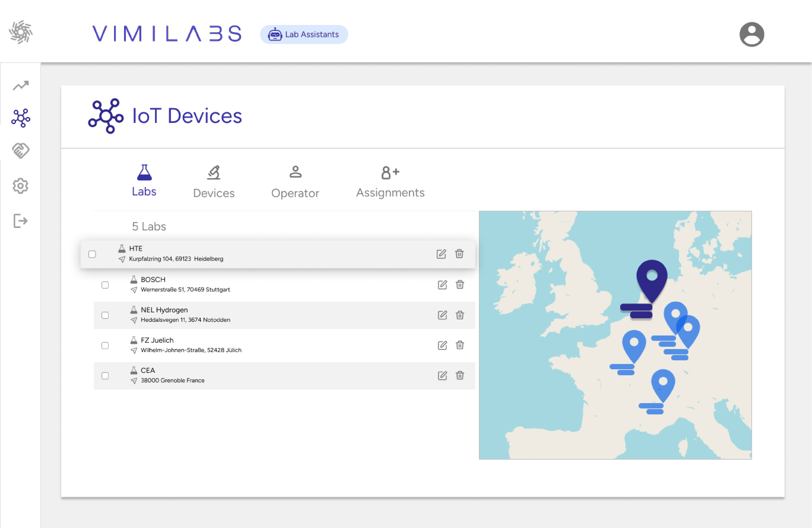Click address Heddalsvegen 11, 3674 Notodden
812x528 pixels.
click(186, 320)
